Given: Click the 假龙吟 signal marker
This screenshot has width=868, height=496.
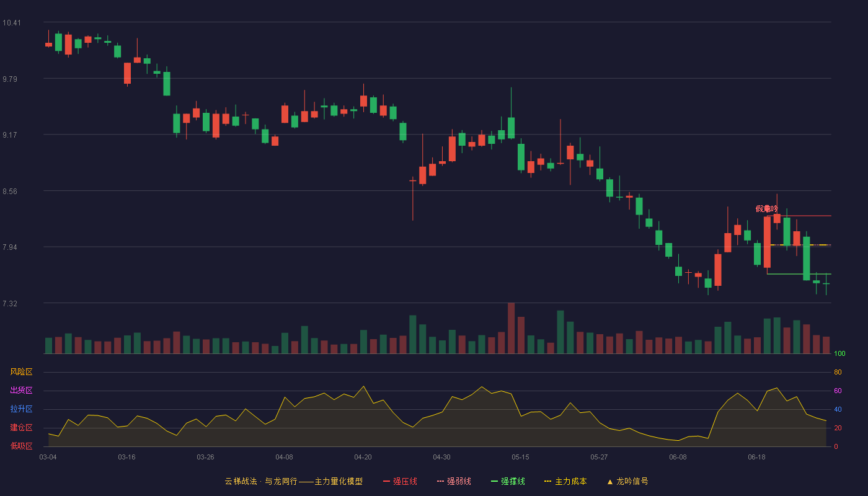Looking at the screenshot, I should pos(766,209).
